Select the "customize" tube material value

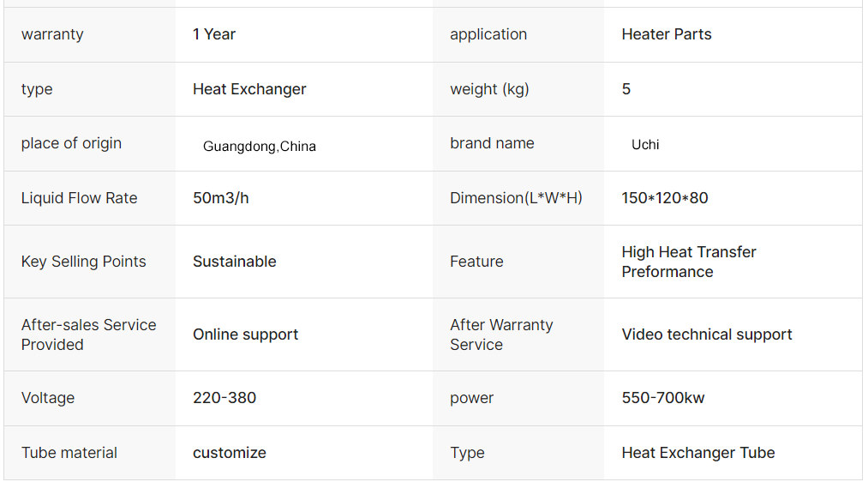pos(229,453)
